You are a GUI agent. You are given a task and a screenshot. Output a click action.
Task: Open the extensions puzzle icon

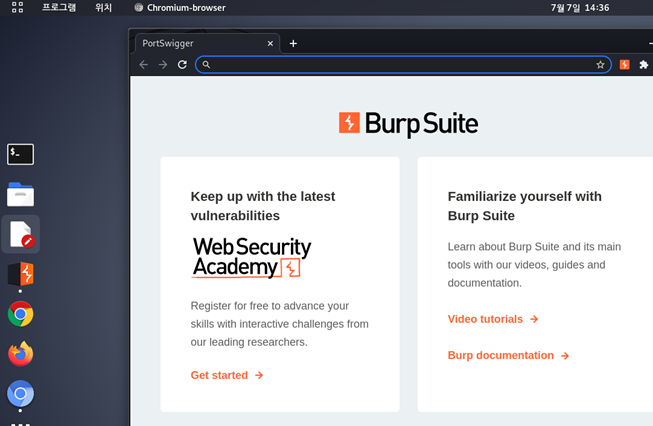click(x=643, y=65)
